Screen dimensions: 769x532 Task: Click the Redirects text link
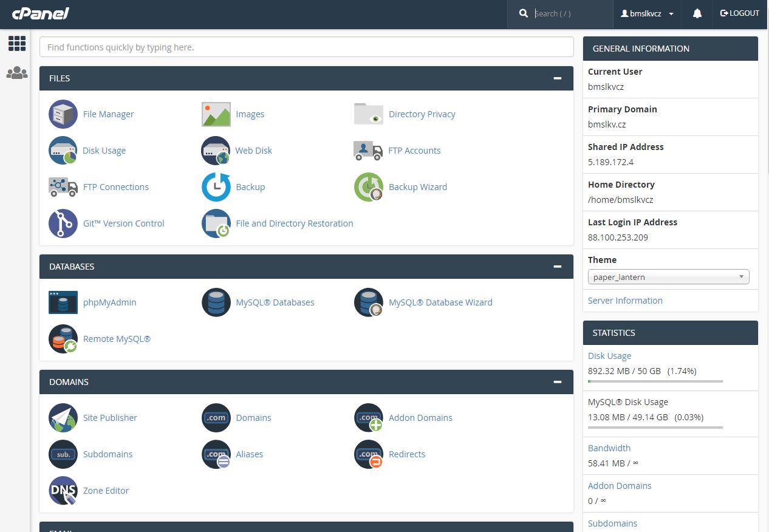[407, 454]
